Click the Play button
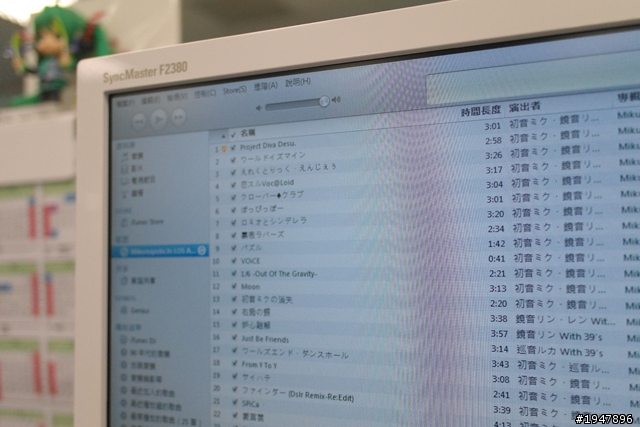 pos(158,119)
